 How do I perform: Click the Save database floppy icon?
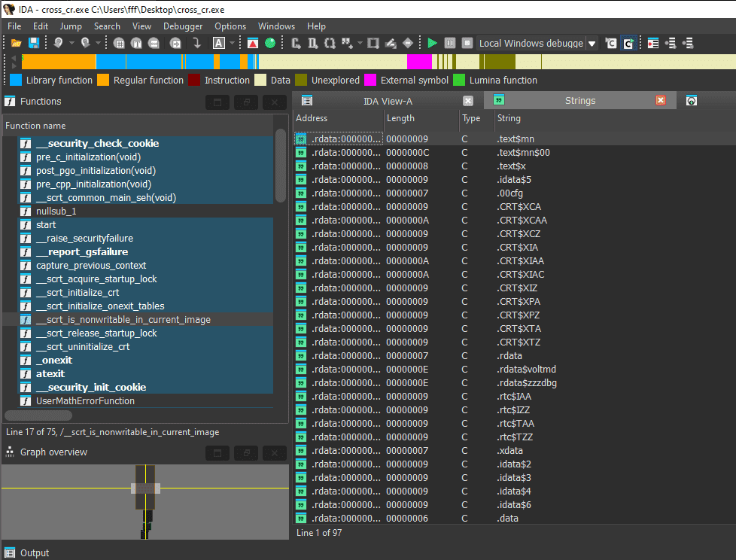[33, 44]
